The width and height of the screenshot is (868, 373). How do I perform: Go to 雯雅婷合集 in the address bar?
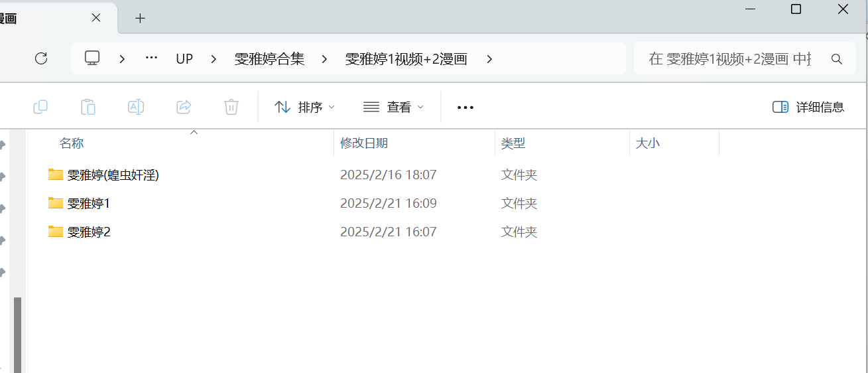(269, 59)
